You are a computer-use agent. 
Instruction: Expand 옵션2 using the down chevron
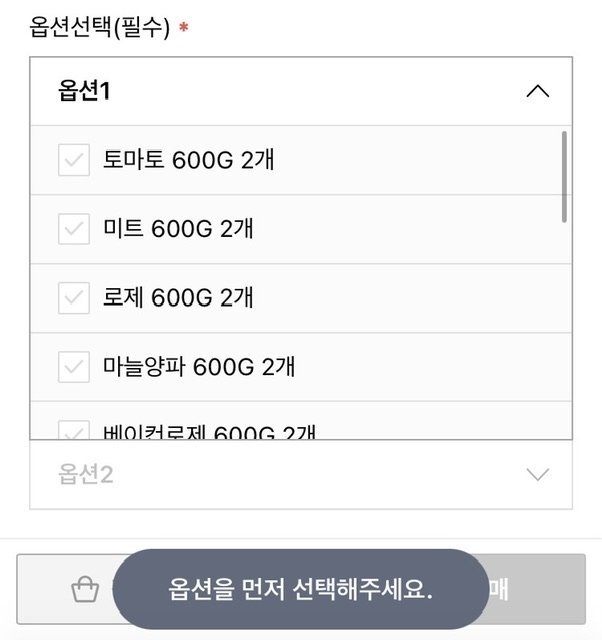(538, 474)
